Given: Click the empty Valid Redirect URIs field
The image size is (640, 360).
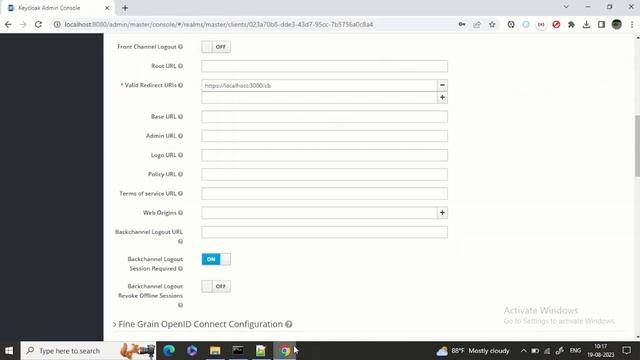Looking at the screenshot, I should 319,98.
